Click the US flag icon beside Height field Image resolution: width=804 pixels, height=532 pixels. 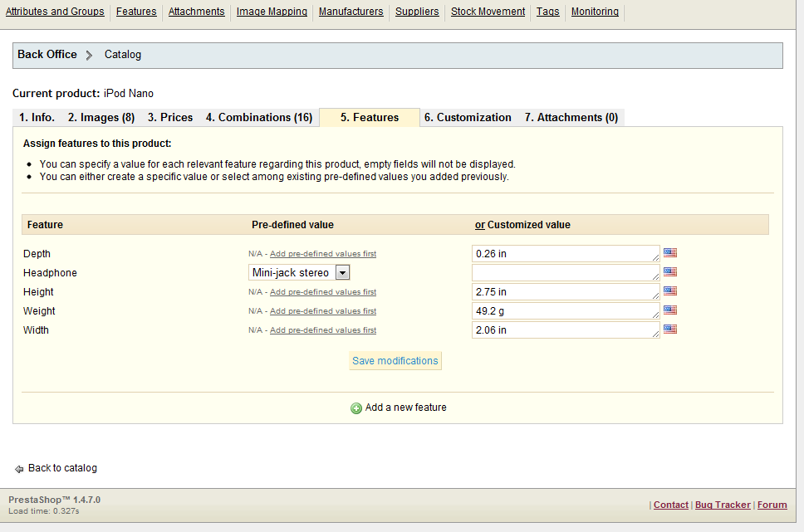click(670, 291)
